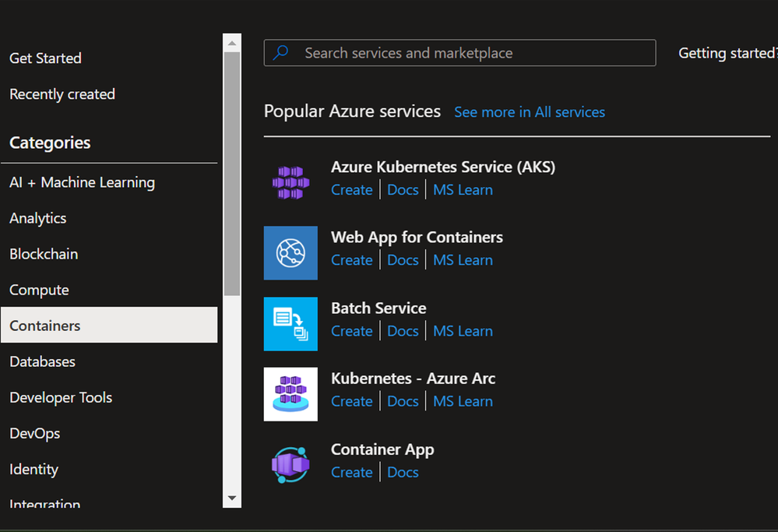This screenshot has height=532, width=778.
Task: Open See more in All services
Action: [x=530, y=112]
